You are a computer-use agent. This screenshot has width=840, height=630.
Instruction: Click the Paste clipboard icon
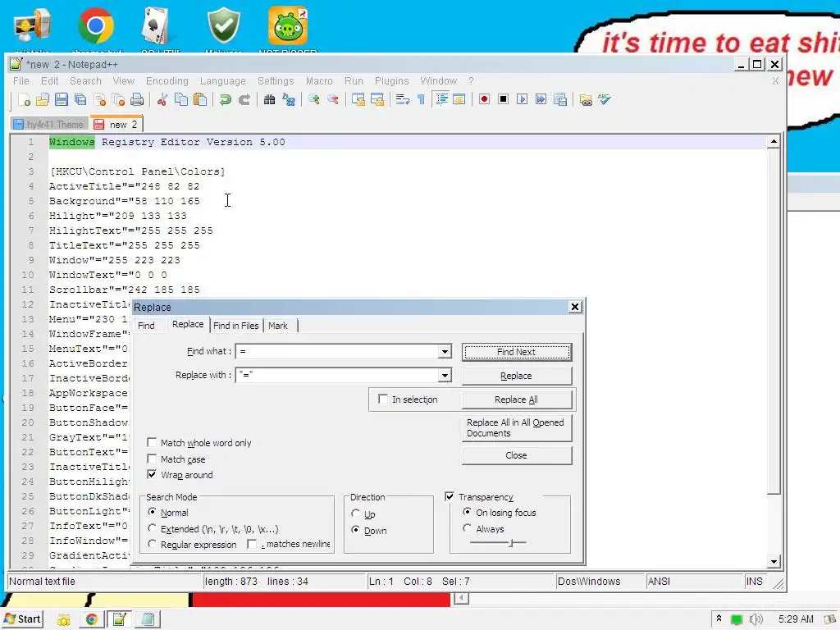click(200, 99)
